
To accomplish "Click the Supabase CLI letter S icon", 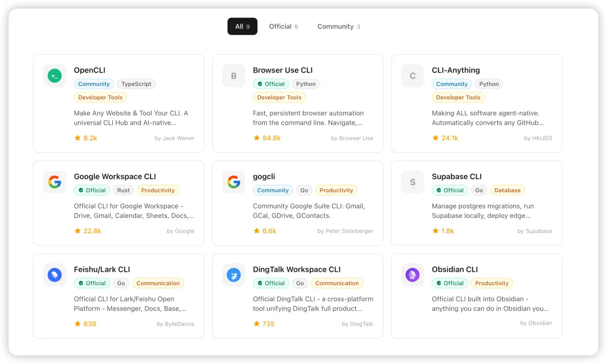I will [413, 182].
